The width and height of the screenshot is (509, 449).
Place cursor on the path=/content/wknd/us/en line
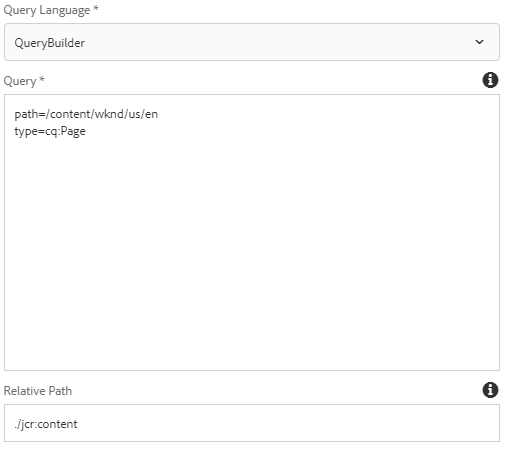point(86,114)
